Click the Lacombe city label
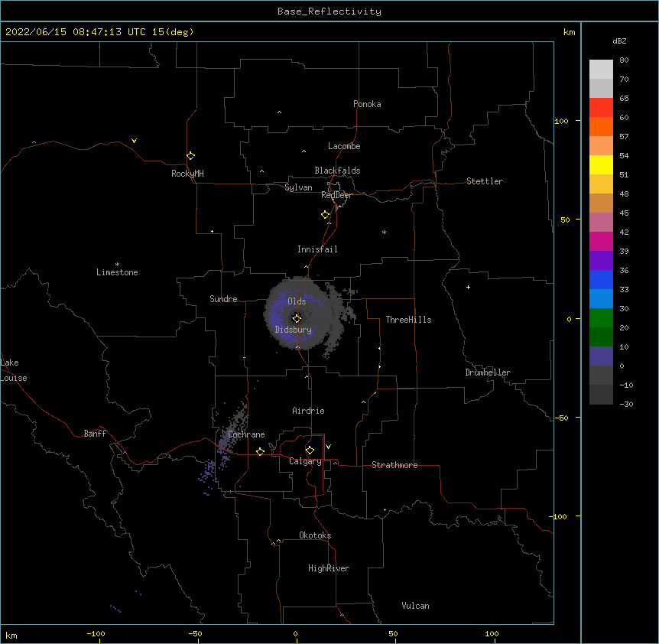 [x=344, y=146]
